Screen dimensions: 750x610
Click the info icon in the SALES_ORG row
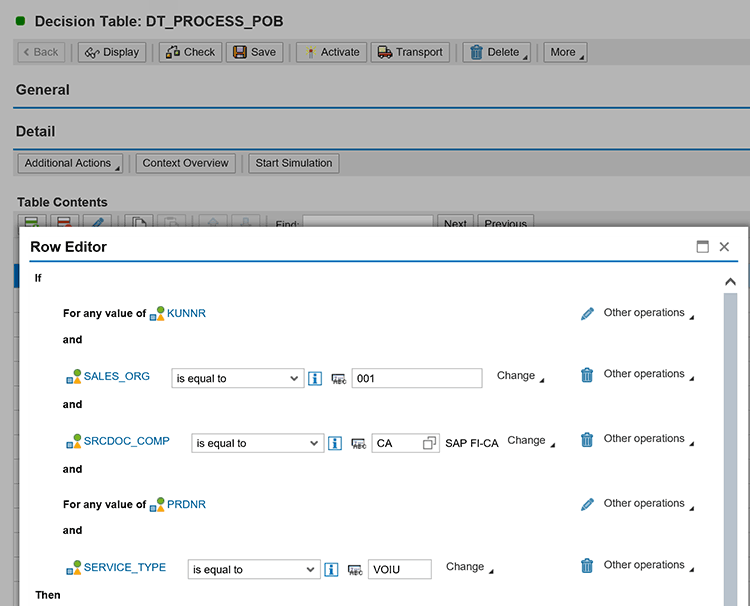pyautogui.click(x=314, y=378)
